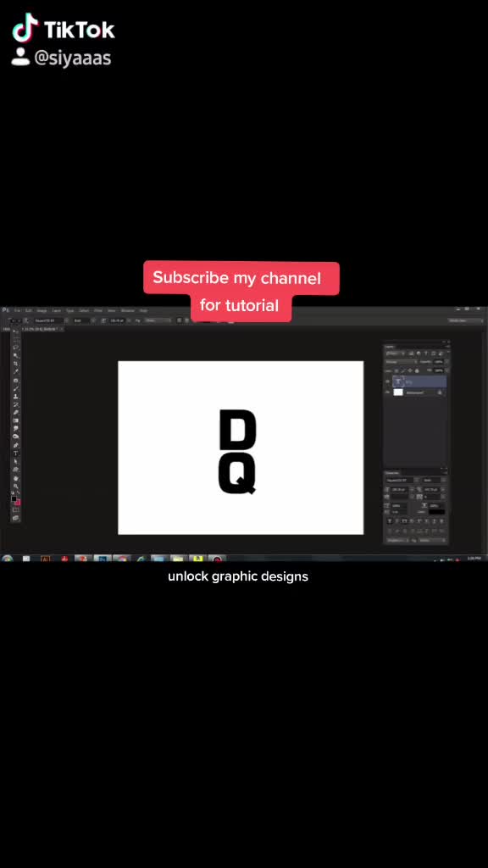Select the Horizontal Type tool
488x868 pixels.
pyautogui.click(x=15, y=453)
